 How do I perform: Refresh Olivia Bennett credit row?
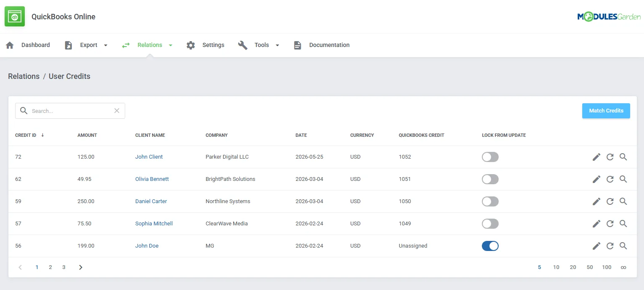pyautogui.click(x=610, y=179)
